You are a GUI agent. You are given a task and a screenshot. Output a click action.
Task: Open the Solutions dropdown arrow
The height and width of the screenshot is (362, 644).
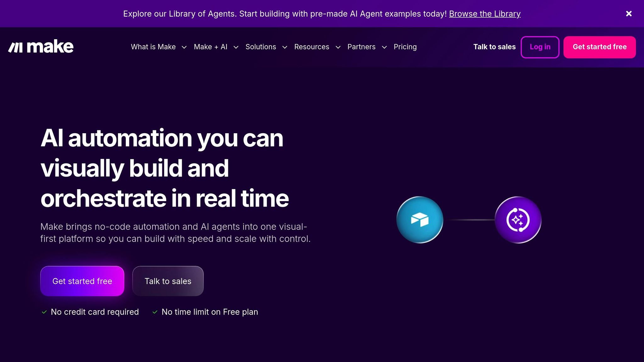coord(285,47)
